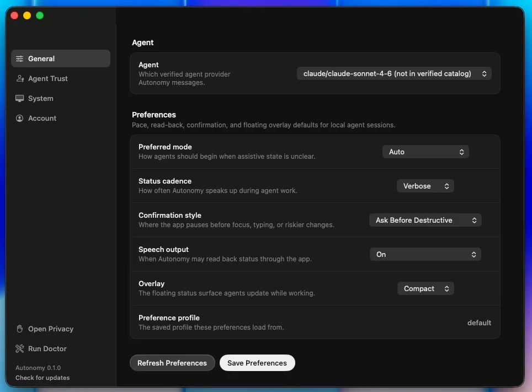Click Refresh Preferences button

click(x=172, y=363)
